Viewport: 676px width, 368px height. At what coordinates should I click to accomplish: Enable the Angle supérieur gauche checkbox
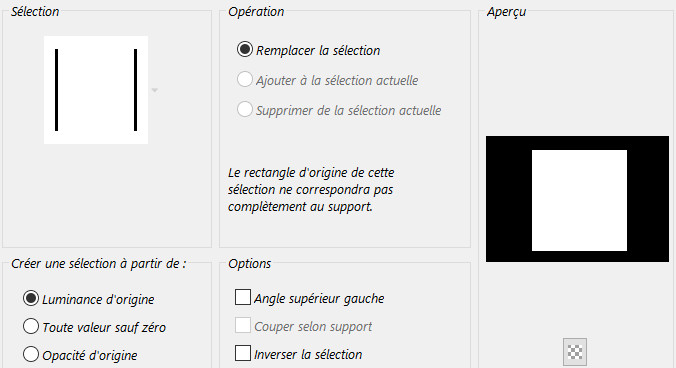[x=243, y=297]
